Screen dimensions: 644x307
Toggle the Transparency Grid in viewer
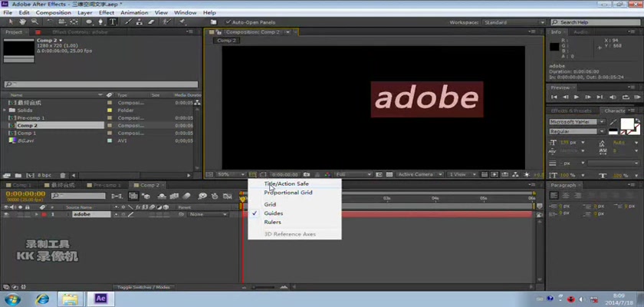coord(389,174)
